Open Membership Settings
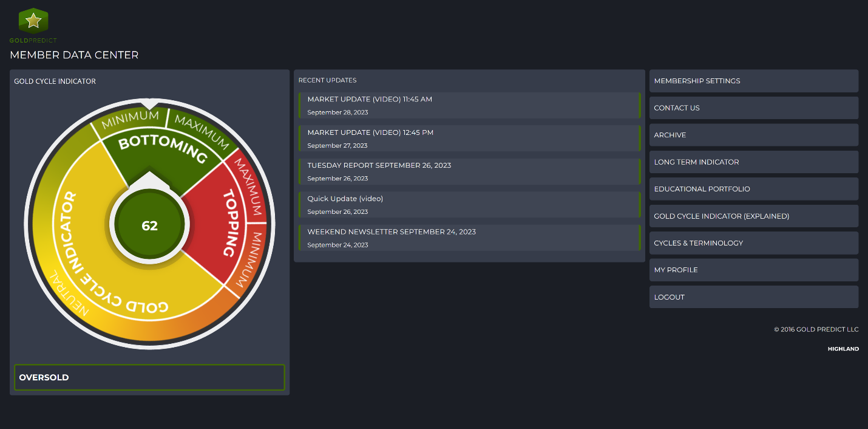868x429 pixels. [754, 81]
